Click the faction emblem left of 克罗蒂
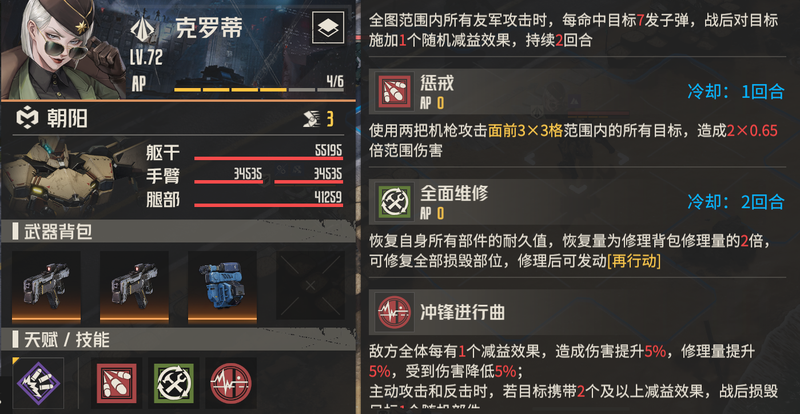The image size is (800, 414). click(142, 30)
